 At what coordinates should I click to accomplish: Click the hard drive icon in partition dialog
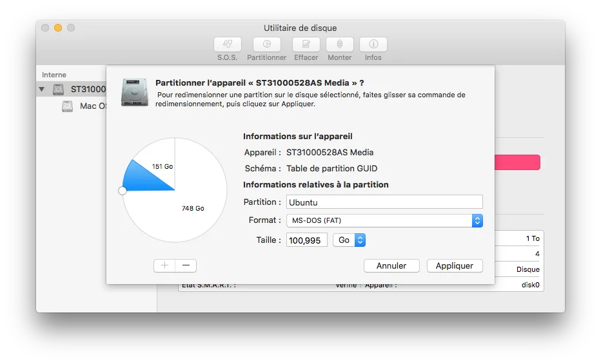(x=135, y=92)
